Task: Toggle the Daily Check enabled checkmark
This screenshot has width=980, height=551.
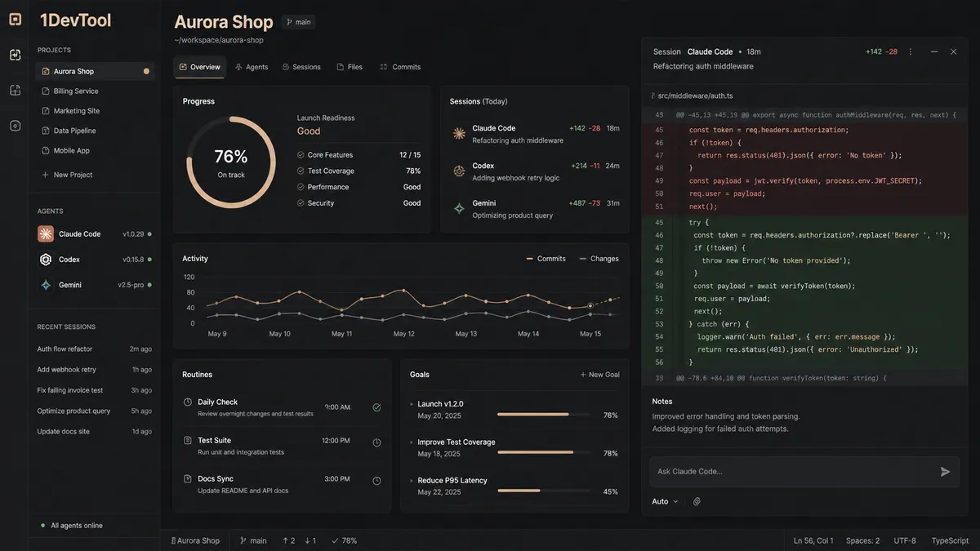Action: click(376, 407)
